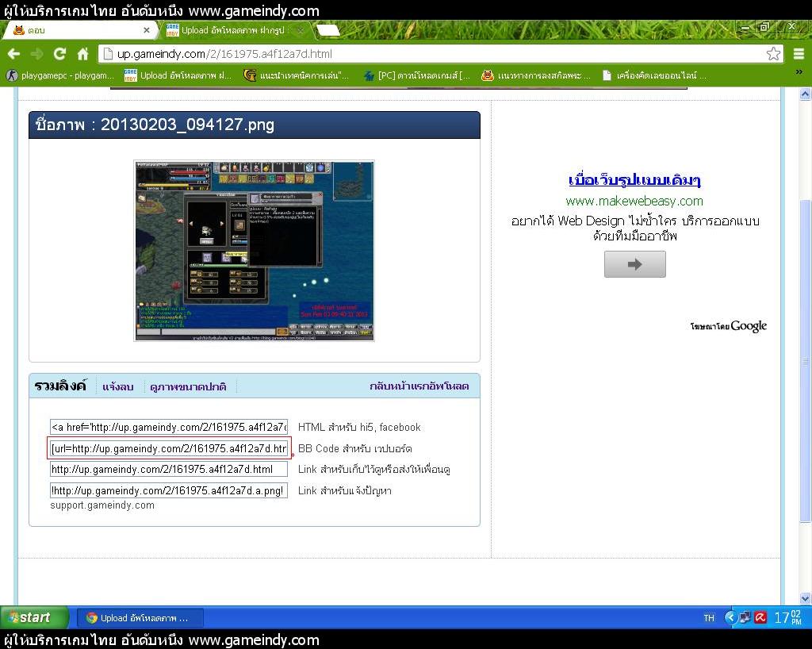Screen dimensions: 812x649
Task: Click กลับหน้าแรกอัพโหลด link
Action: click(419, 386)
